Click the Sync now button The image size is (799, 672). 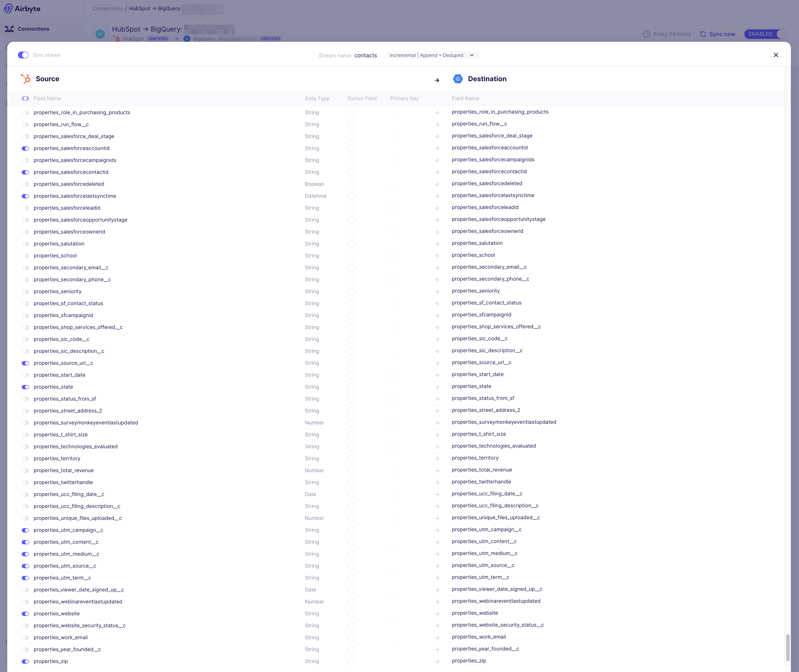pyautogui.click(x=722, y=34)
